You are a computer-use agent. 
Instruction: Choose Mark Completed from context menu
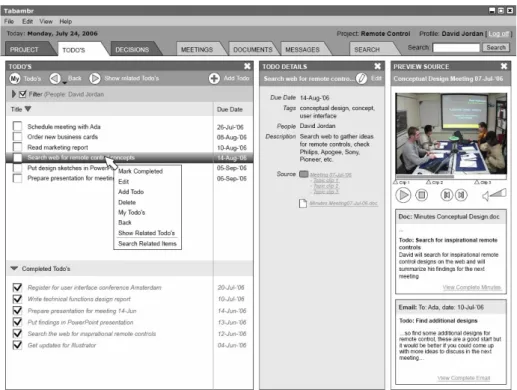pyautogui.click(x=141, y=171)
